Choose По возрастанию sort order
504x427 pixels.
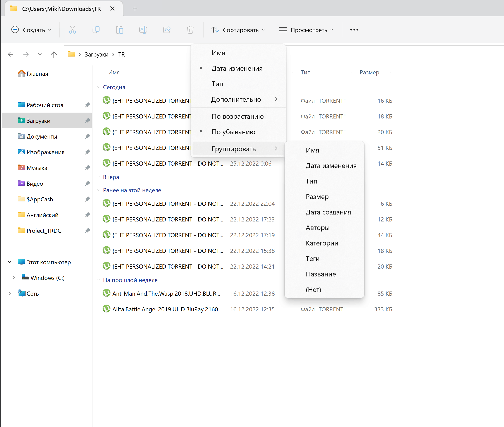238,117
